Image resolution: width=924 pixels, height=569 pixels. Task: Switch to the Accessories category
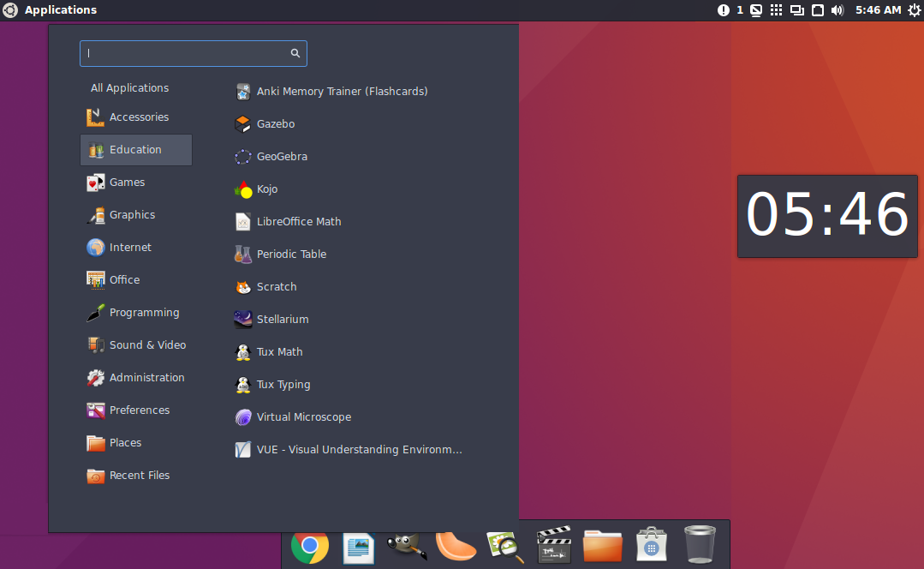pyautogui.click(x=136, y=117)
